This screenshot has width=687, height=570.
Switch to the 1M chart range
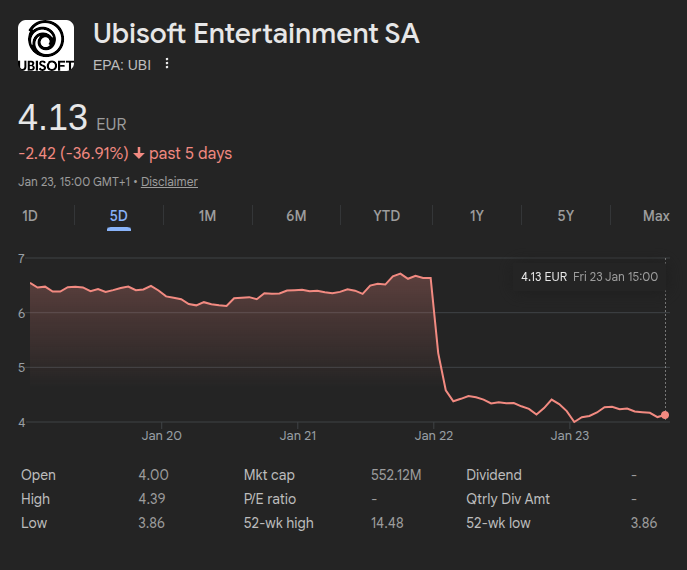(x=207, y=216)
